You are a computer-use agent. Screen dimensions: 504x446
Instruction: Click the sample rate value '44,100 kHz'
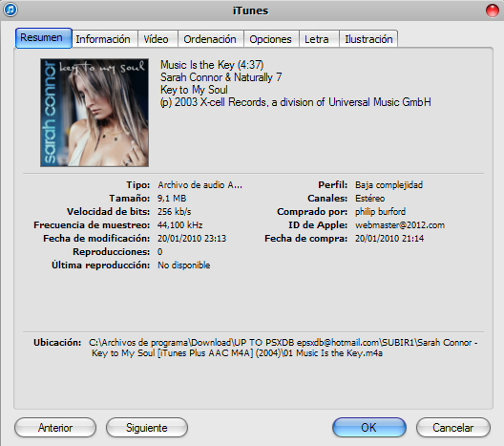pos(180,225)
